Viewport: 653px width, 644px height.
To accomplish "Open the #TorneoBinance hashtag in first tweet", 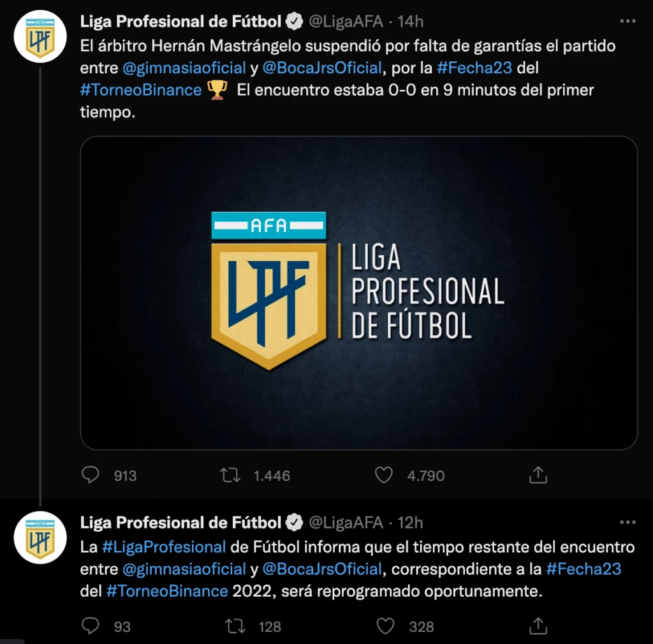I will tap(141, 90).
